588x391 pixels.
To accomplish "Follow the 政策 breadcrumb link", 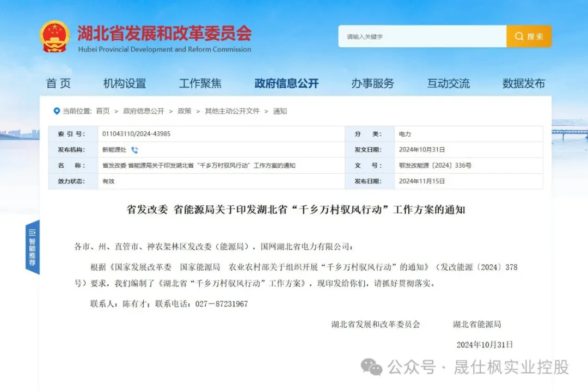I will pos(184,111).
